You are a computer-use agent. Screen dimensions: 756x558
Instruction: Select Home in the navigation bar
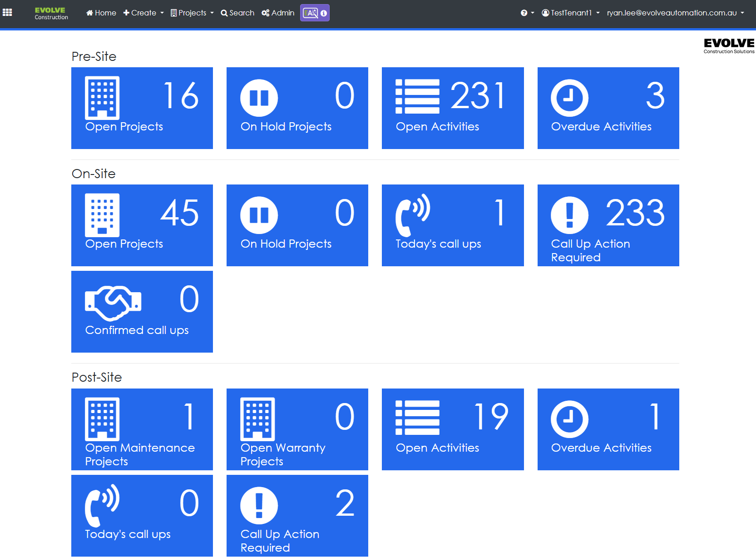(101, 13)
